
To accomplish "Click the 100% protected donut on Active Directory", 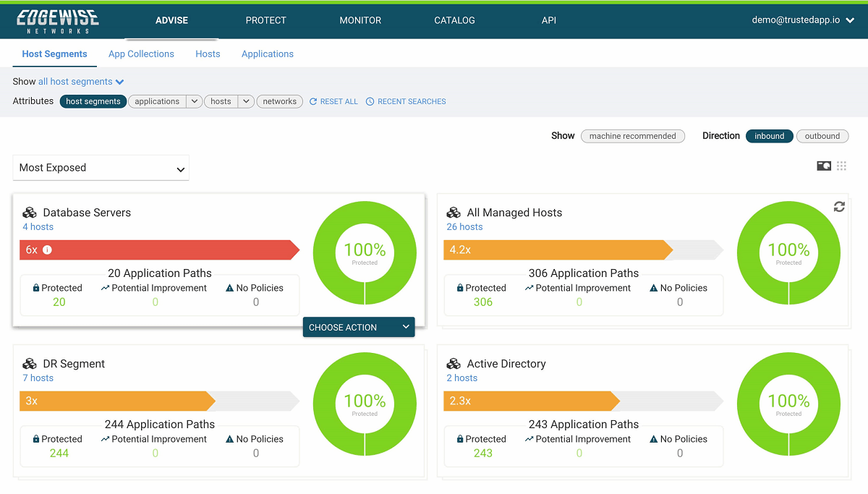I will click(788, 404).
